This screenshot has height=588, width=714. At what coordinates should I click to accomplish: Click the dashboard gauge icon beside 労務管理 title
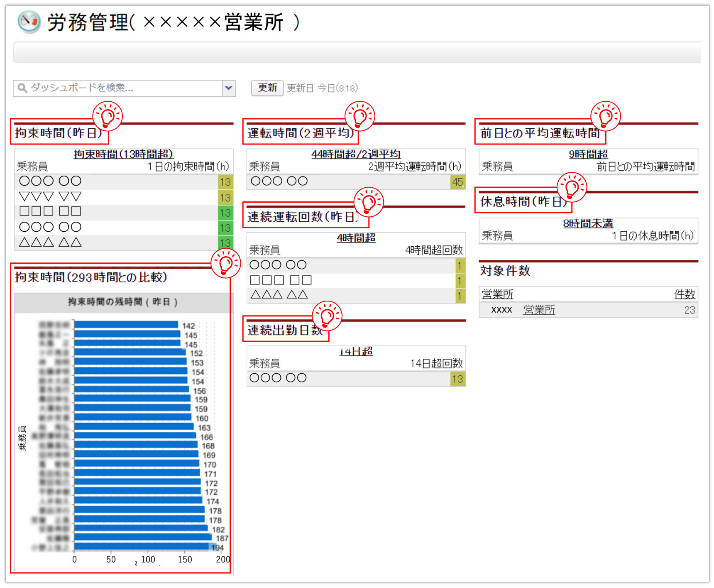click(29, 22)
